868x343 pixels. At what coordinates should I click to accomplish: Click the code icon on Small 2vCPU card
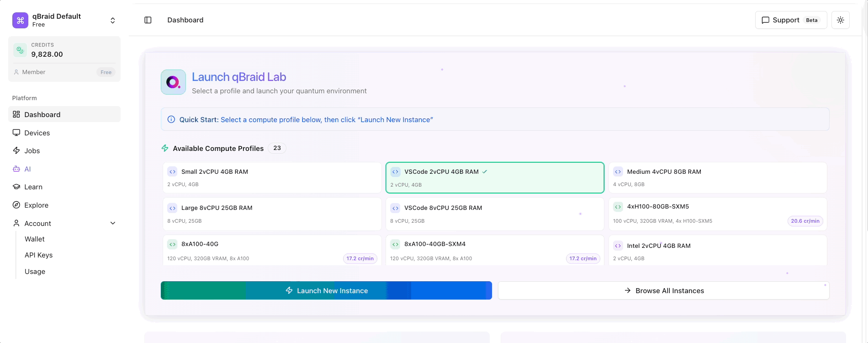[172, 171]
